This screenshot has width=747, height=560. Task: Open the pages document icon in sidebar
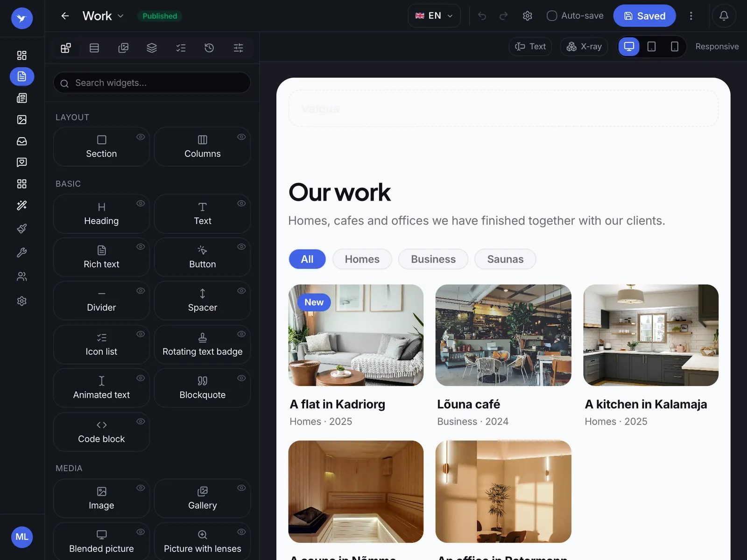point(22,77)
